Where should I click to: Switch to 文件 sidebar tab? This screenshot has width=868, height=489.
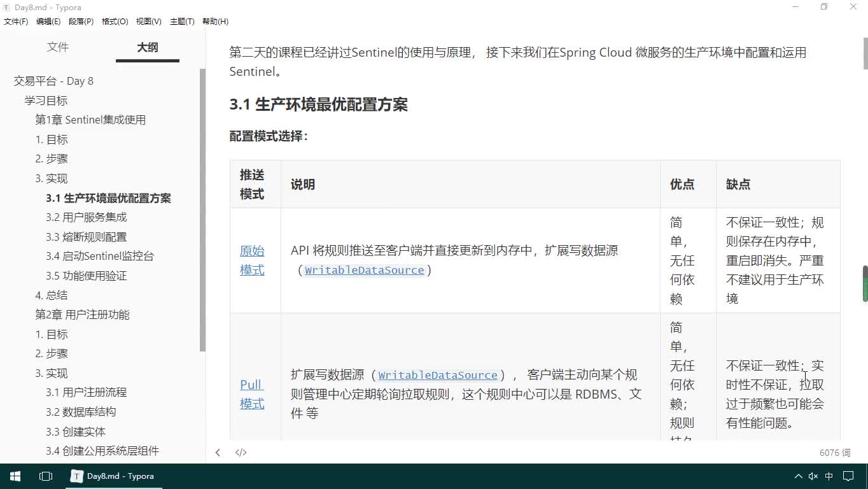[58, 47]
